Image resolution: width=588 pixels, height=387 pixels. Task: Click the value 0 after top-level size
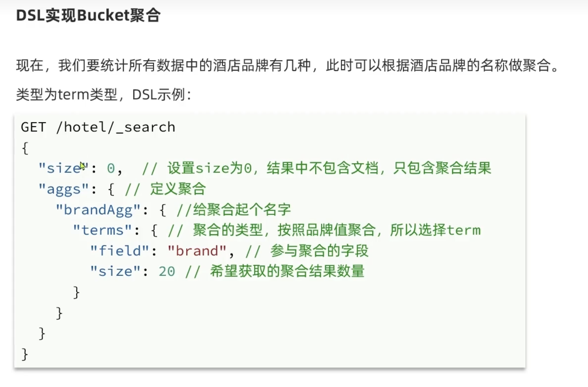(111, 168)
